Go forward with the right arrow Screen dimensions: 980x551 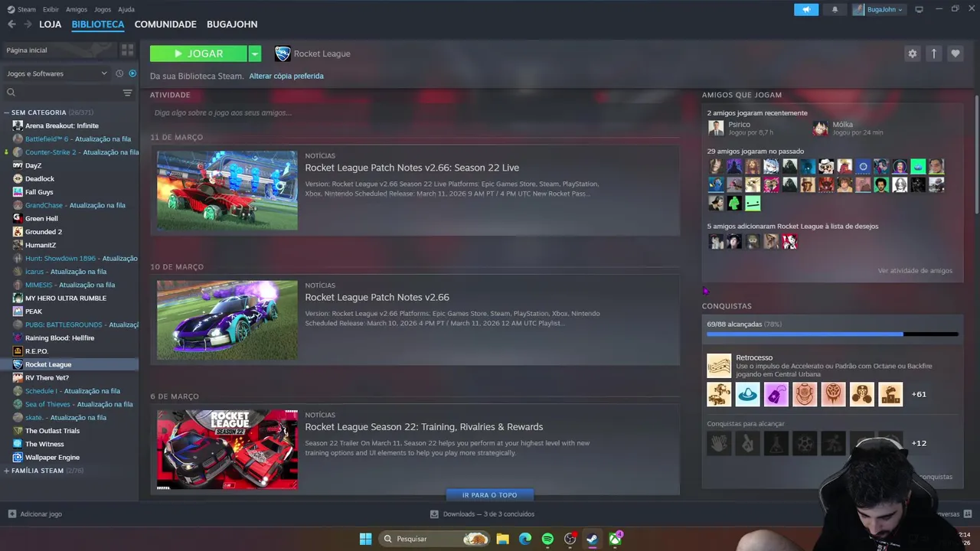click(x=28, y=24)
